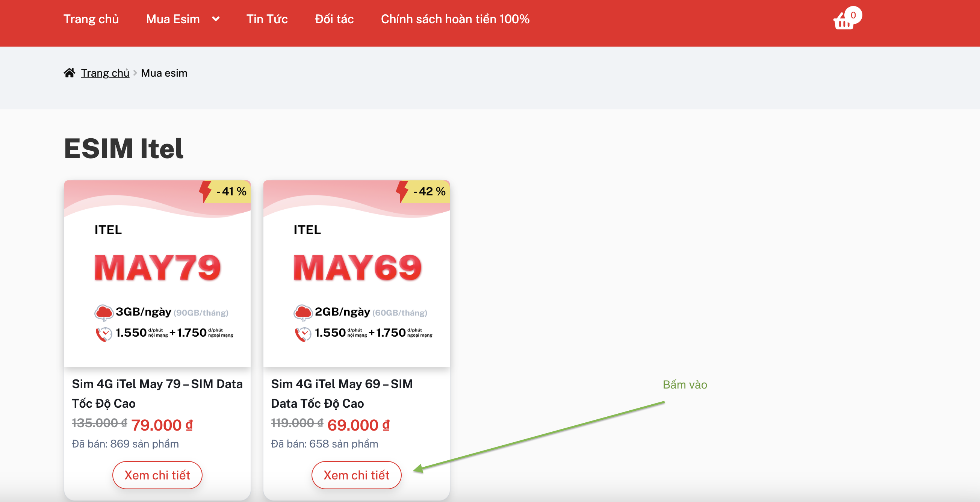This screenshot has width=980, height=502.
Task: Open Sim 4G iTel May 69 title link
Action: point(342,394)
